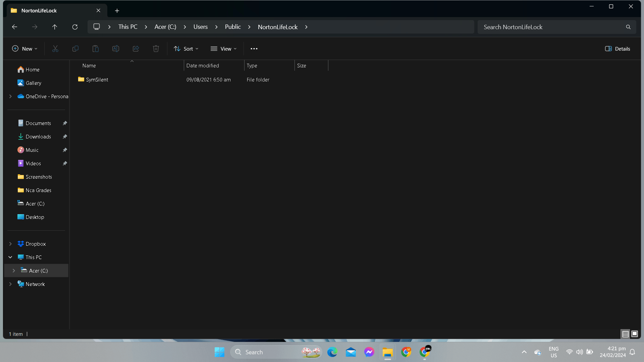Collapse the This PC tree node

[x=10, y=257]
